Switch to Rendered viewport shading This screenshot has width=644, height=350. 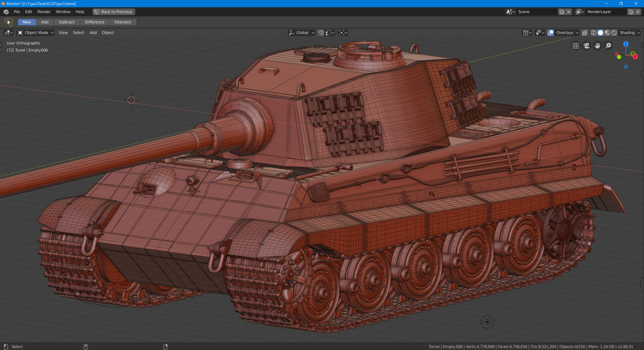point(614,33)
